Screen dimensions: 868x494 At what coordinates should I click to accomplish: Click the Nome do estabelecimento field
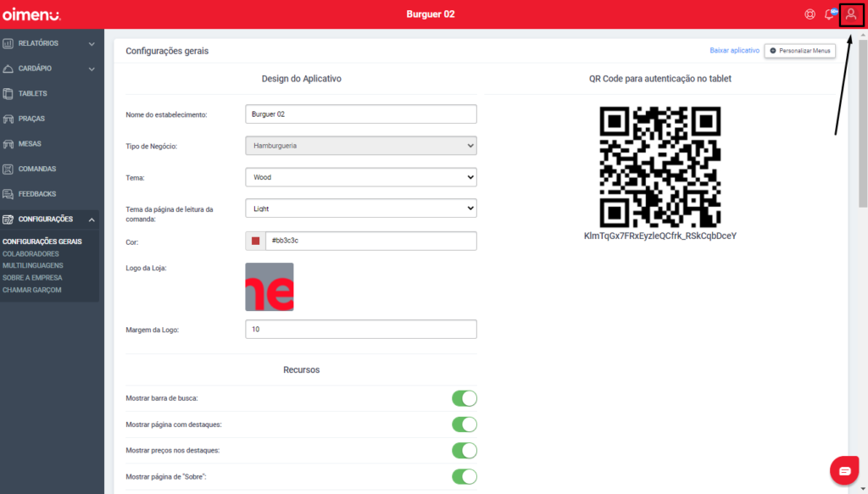point(361,114)
